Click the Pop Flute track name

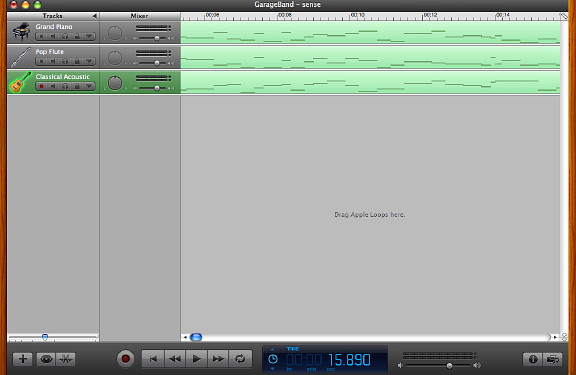coord(50,52)
